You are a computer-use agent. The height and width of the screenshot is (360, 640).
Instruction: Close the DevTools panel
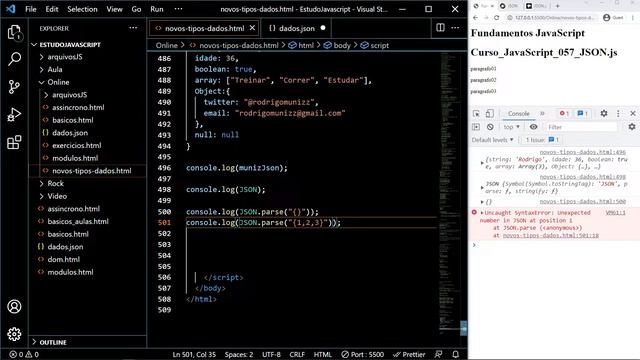633,113
